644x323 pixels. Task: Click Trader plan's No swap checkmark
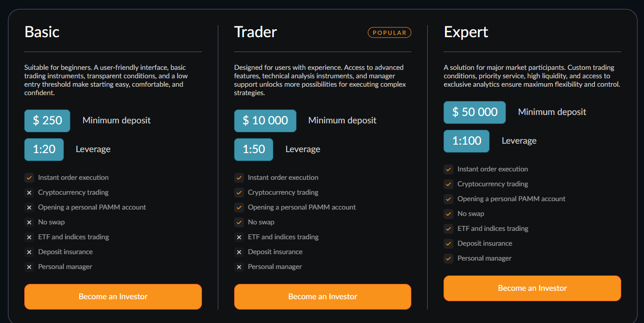pos(239,222)
